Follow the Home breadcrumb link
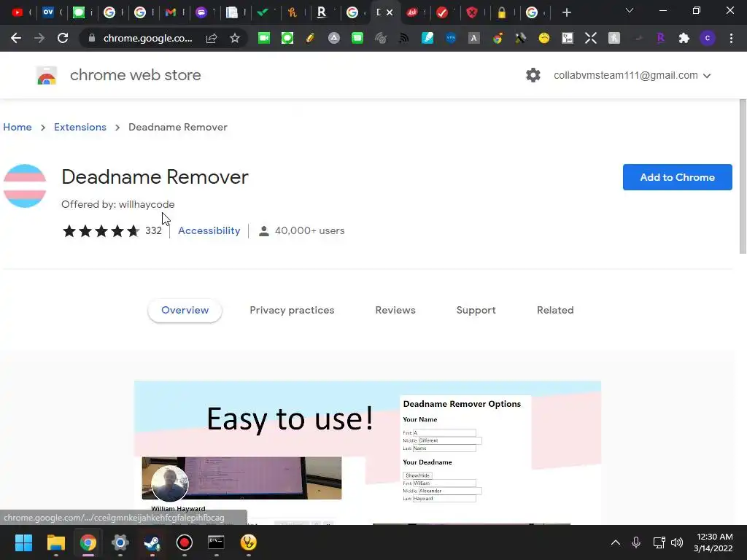Screen dimensions: 747x560 pos(18,127)
